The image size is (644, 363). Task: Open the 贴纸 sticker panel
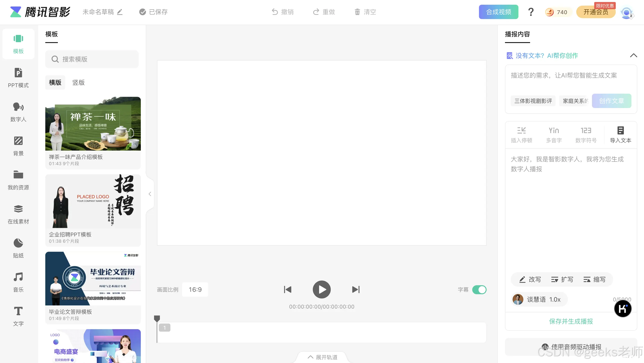[18, 248]
